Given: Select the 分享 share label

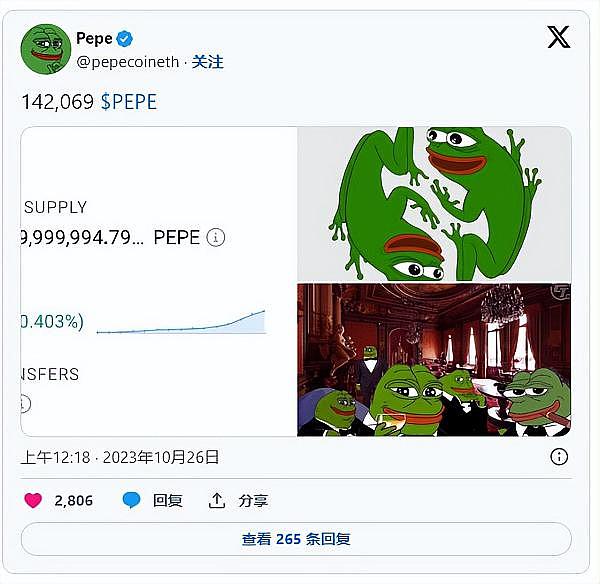Looking at the screenshot, I should tap(253, 500).
